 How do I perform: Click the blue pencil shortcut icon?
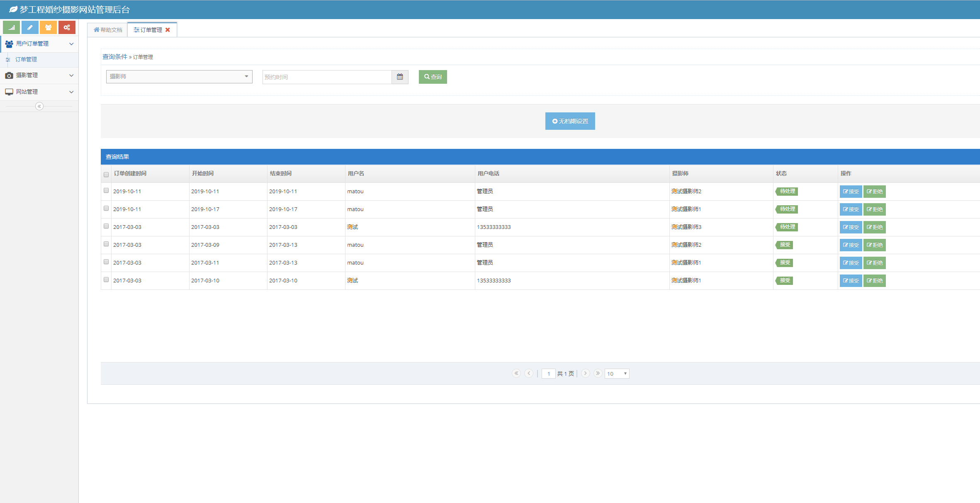pyautogui.click(x=30, y=27)
